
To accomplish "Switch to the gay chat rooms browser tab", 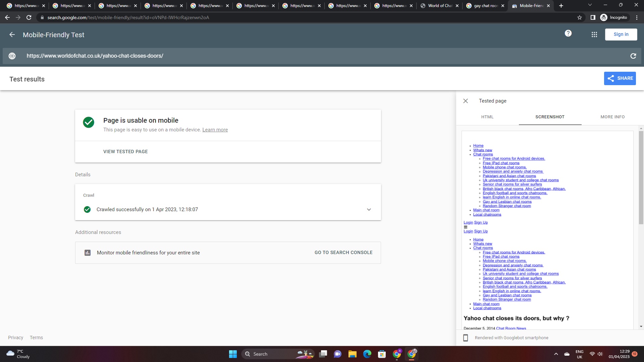I will 485,6.
